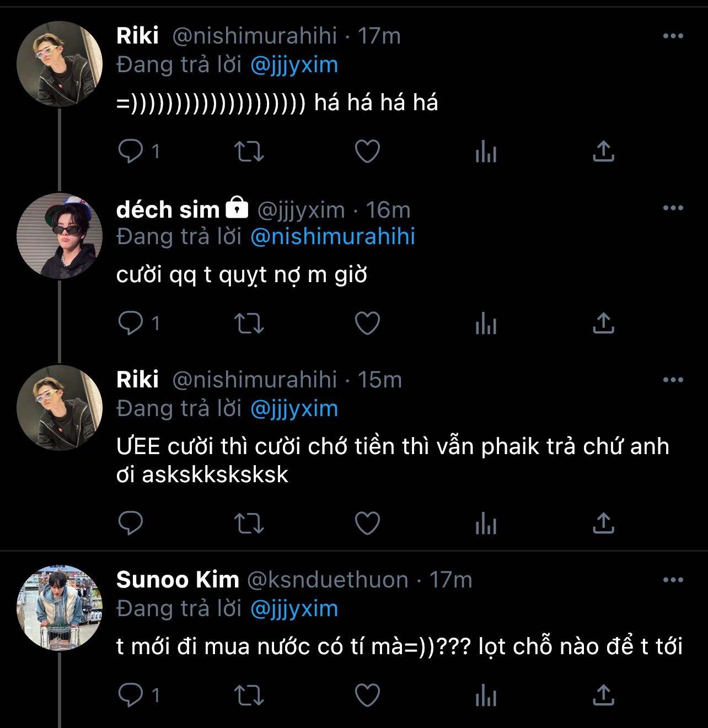Reply to Riki's 15m 'ƯEE cười' tweet
The height and width of the screenshot is (728, 708).
pos(131,523)
